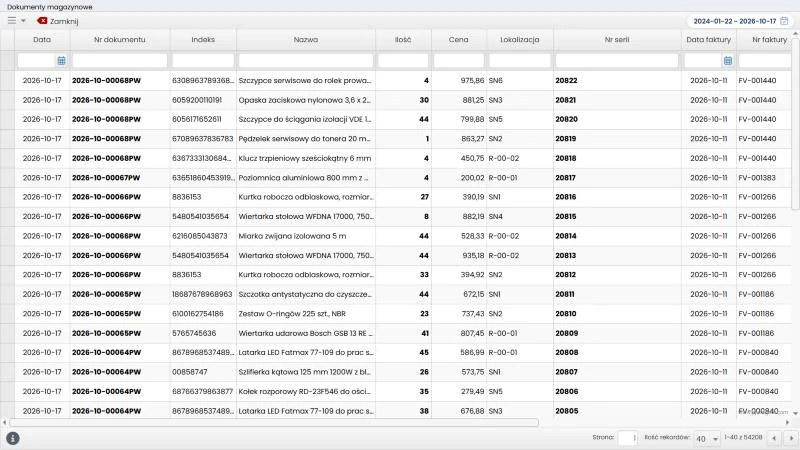The image size is (800, 450).
Task: Select serial number 20812 cell
Action: pos(617,274)
